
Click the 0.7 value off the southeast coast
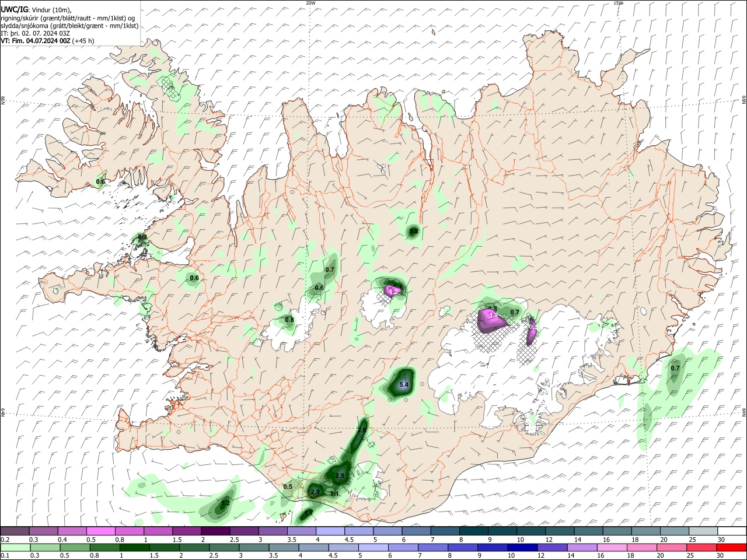pos(675,368)
